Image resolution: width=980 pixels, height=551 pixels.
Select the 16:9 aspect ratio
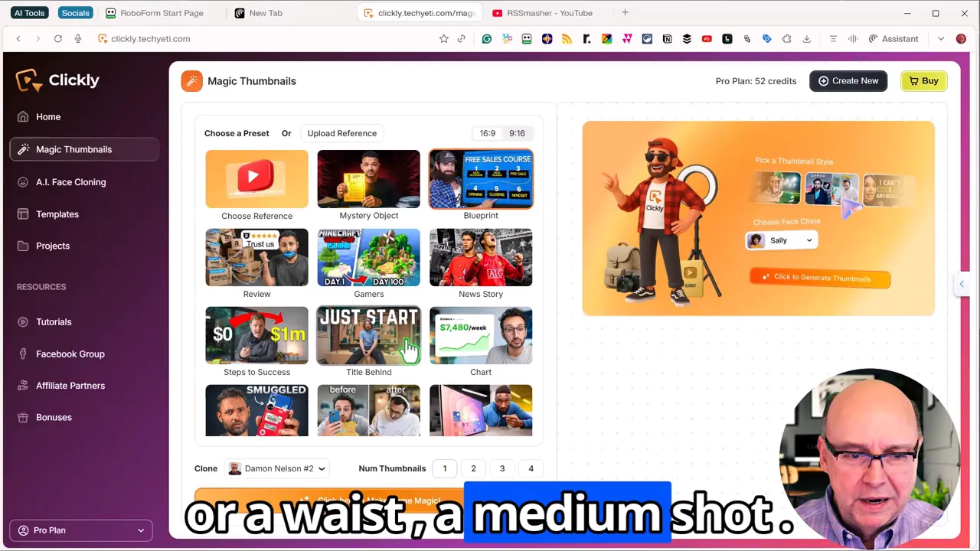tap(488, 133)
